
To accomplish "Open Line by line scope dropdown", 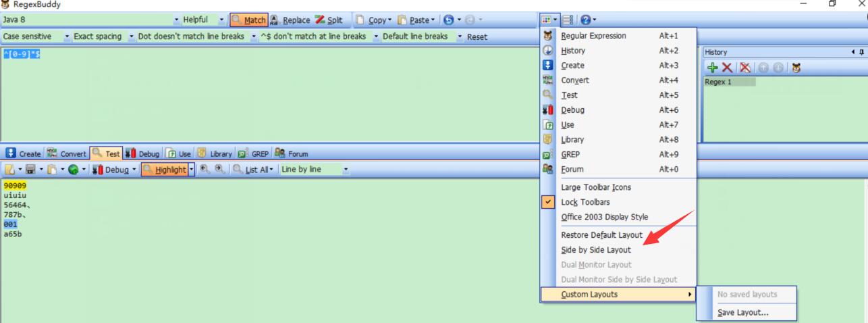I will point(346,170).
